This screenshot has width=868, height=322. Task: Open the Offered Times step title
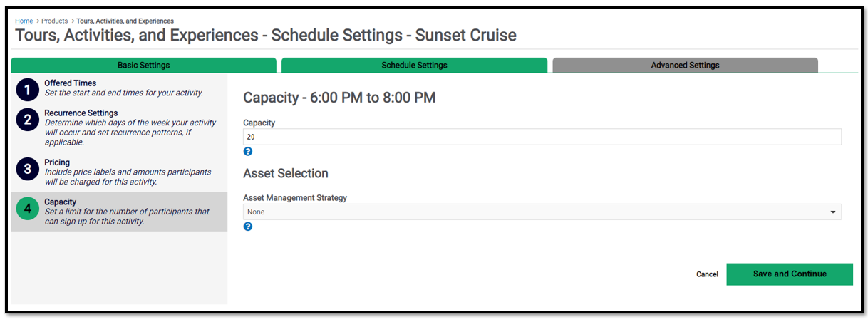coord(71,83)
